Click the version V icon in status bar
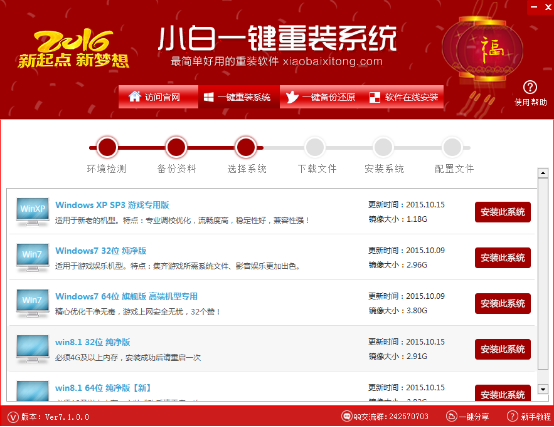The image size is (554, 427). tap(13, 417)
